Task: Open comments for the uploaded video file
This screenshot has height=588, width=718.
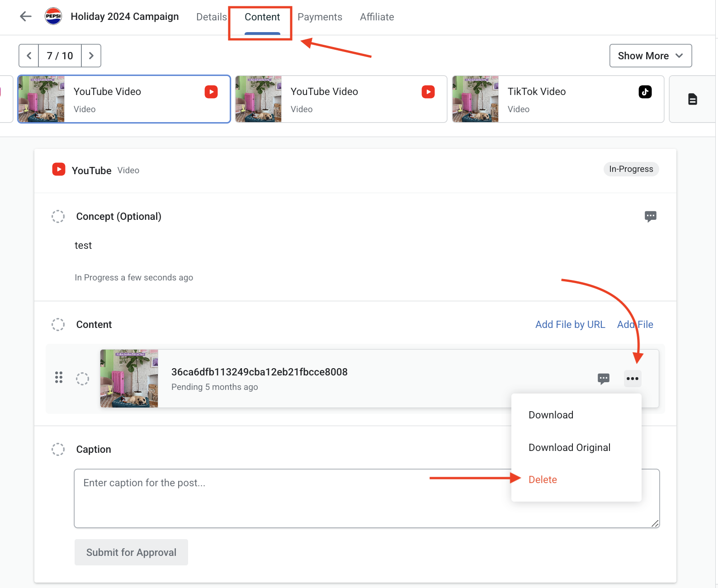Action: tap(603, 379)
